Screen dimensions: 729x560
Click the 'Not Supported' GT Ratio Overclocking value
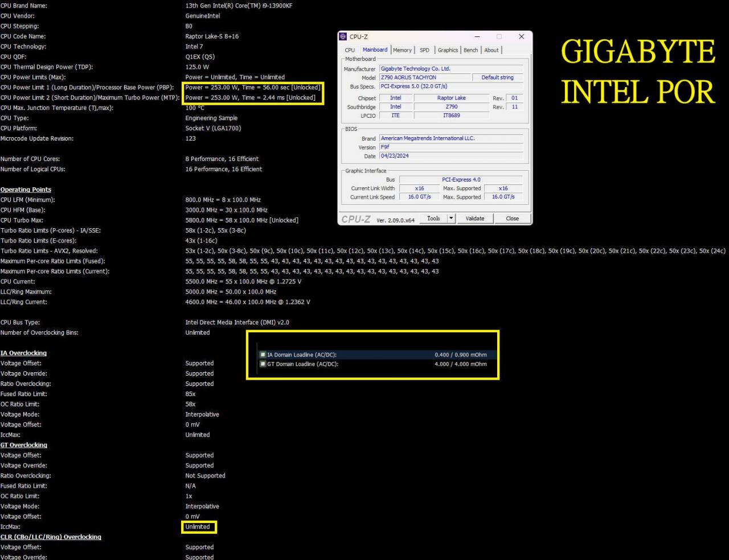(x=205, y=476)
